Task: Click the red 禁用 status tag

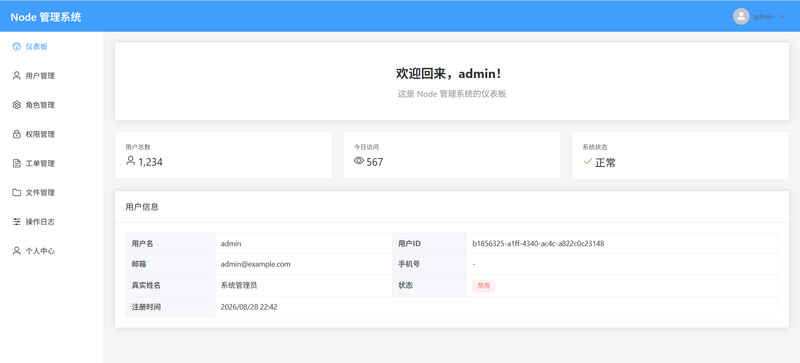Action: click(483, 286)
